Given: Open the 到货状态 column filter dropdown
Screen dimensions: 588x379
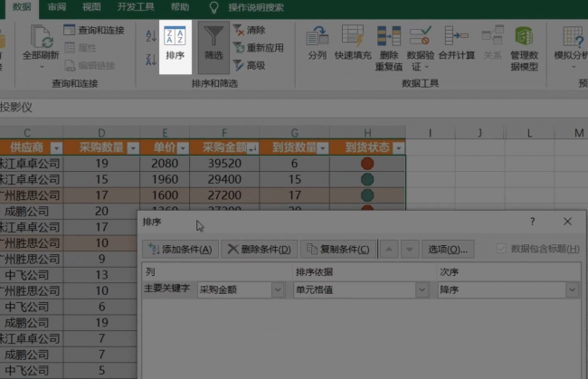Looking at the screenshot, I should pos(399,148).
